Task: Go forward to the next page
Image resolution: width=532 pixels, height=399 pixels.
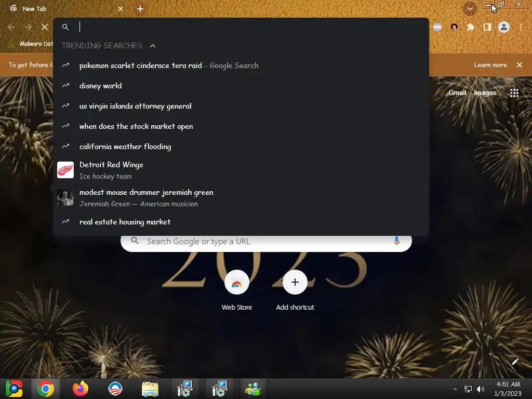Action: (28, 27)
